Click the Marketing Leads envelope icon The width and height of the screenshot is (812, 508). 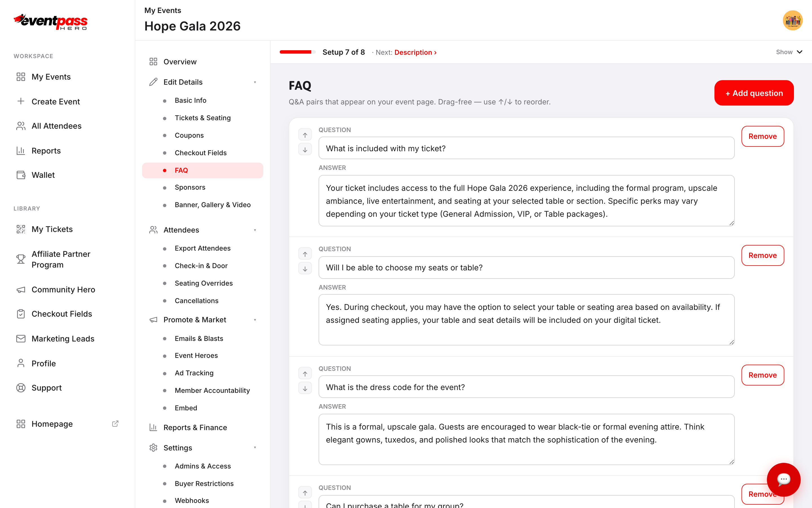pos(21,339)
